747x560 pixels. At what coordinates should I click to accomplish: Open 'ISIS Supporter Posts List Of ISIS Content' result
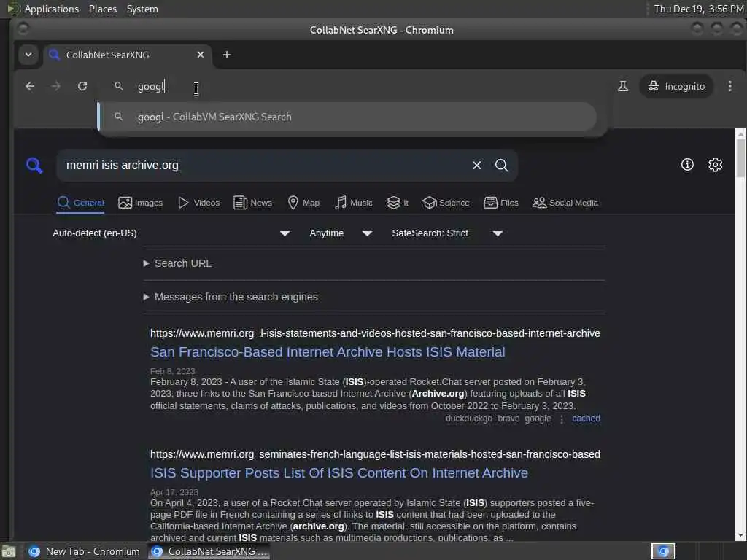(339, 472)
